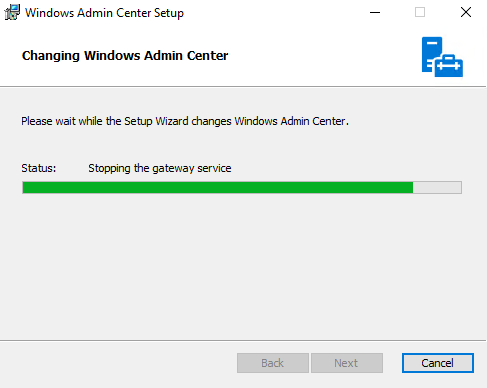Minimize the Windows Admin Center Setup window
The height and width of the screenshot is (388, 487).
coord(375,13)
